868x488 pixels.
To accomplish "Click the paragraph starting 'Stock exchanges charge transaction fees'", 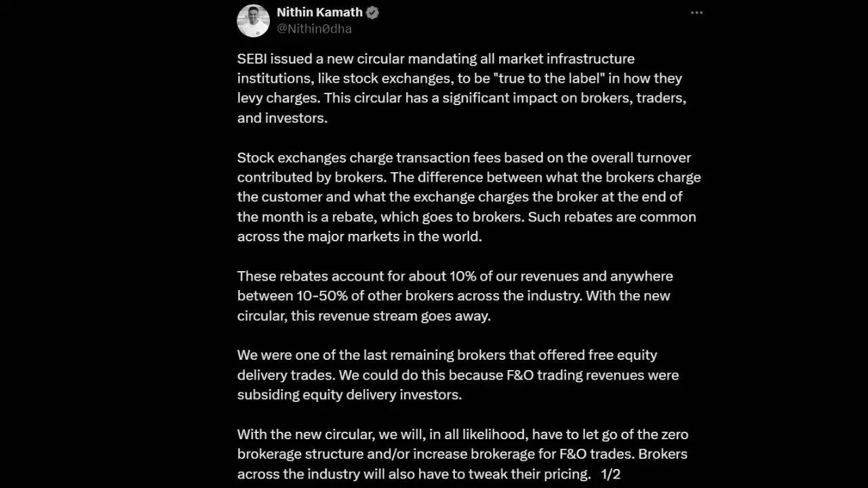I will click(468, 197).
